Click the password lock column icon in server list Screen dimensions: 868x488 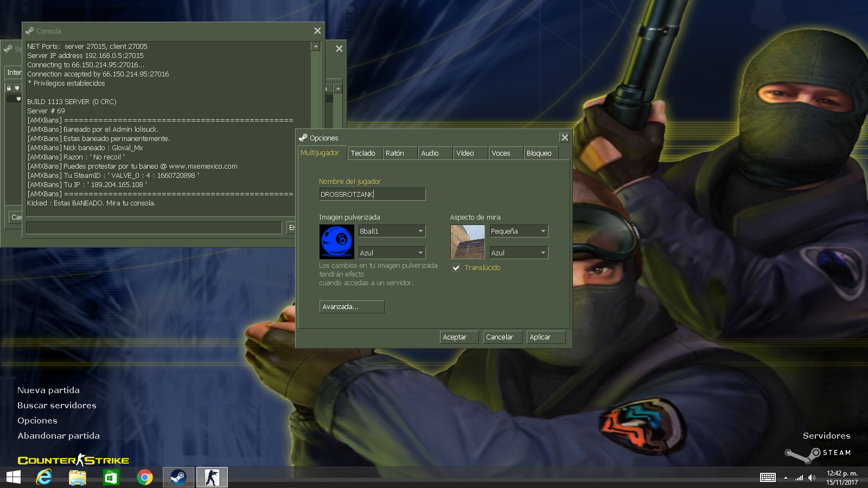[x=9, y=88]
